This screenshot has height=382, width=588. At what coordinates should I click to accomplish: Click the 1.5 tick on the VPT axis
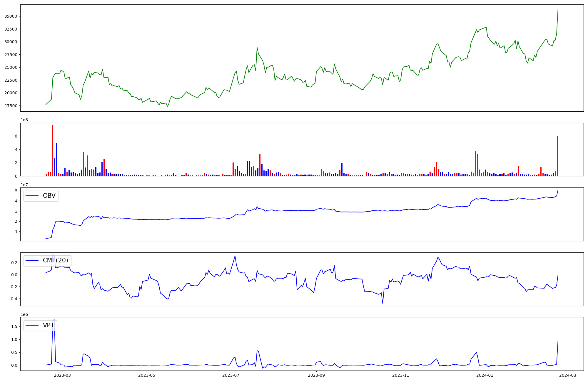[14, 326]
